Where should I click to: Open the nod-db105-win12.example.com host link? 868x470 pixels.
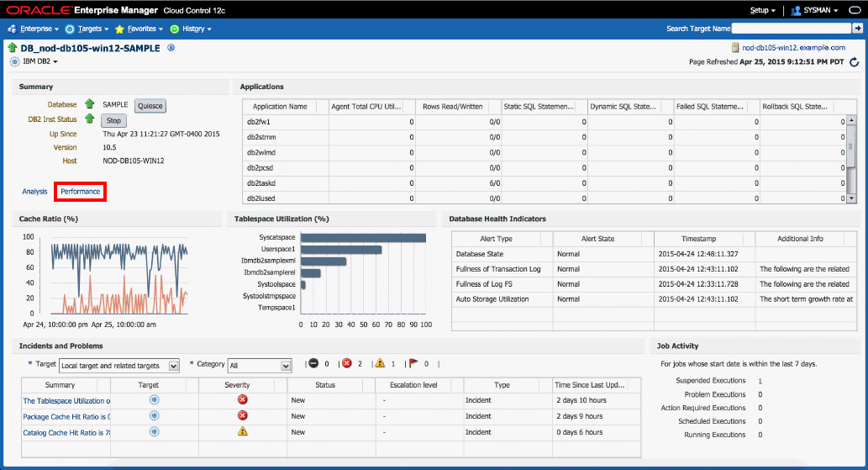point(793,48)
